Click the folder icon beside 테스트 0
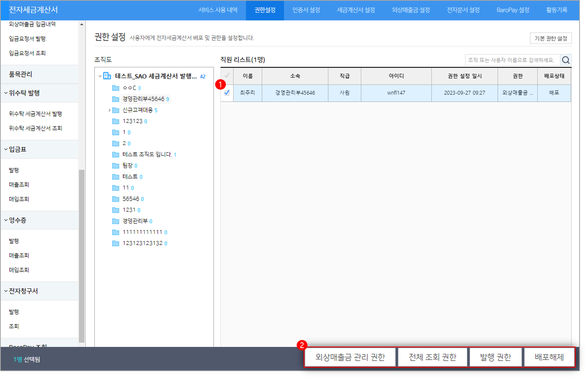Image resolution: width=588 pixels, height=380 pixels. click(x=115, y=177)
